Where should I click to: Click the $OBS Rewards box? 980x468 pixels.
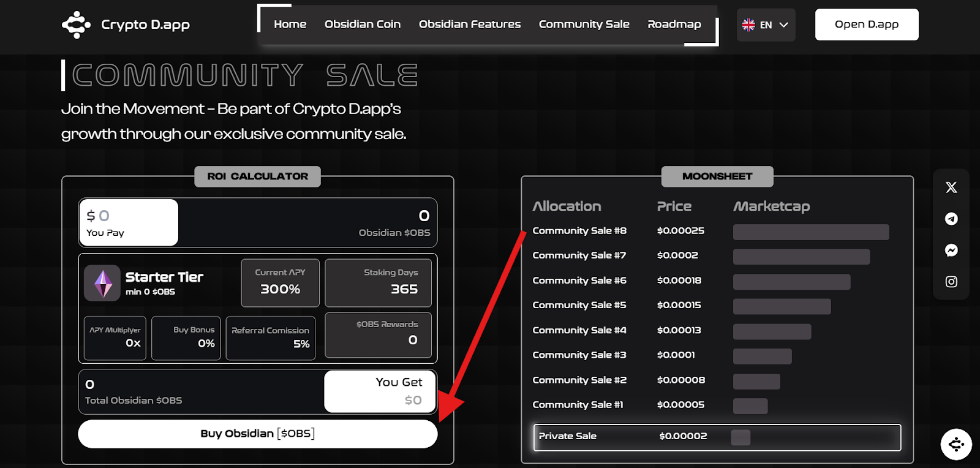pos(378,335)
